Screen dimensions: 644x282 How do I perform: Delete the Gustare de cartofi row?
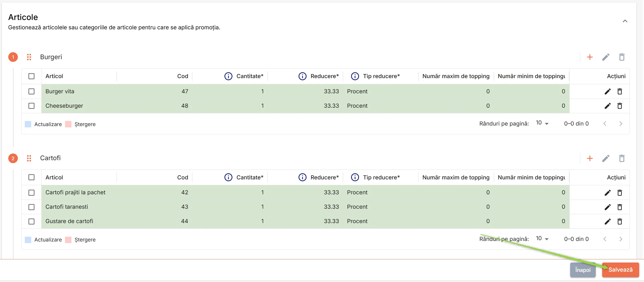pos(620,221)
